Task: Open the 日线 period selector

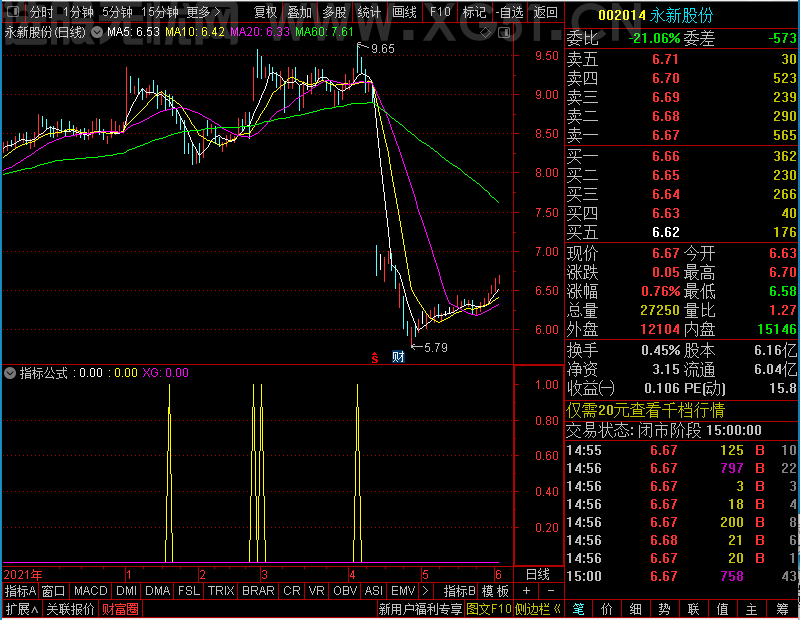Action: pyautogui.click(x=538, y=575)
